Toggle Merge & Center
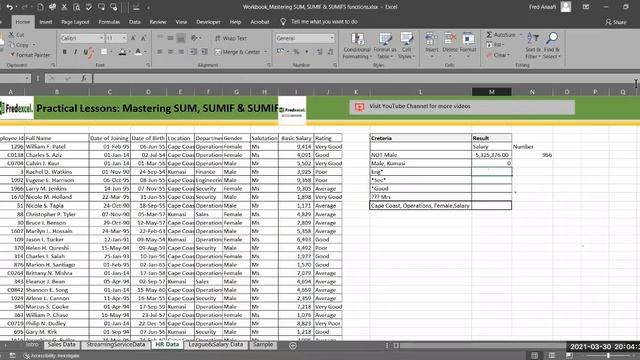 click(238, 52)
